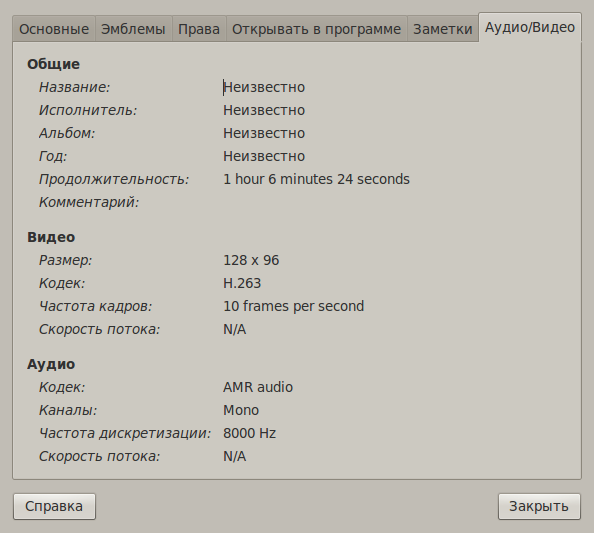Click the Название value Неизвестно
This screenshot has width=594, height=533.
tap(264, 88)
